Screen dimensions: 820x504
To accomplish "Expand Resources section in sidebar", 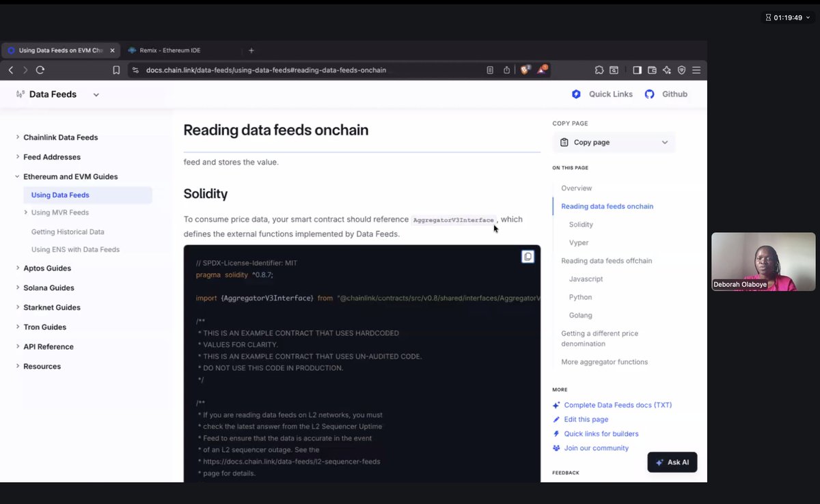I will [18, 367].
